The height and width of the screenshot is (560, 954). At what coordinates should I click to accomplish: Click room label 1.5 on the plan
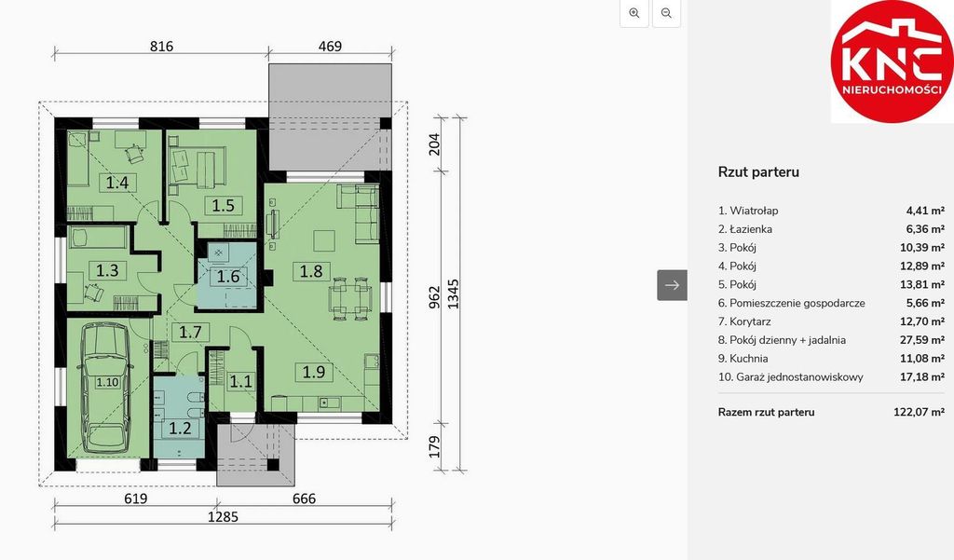point(222,205)
